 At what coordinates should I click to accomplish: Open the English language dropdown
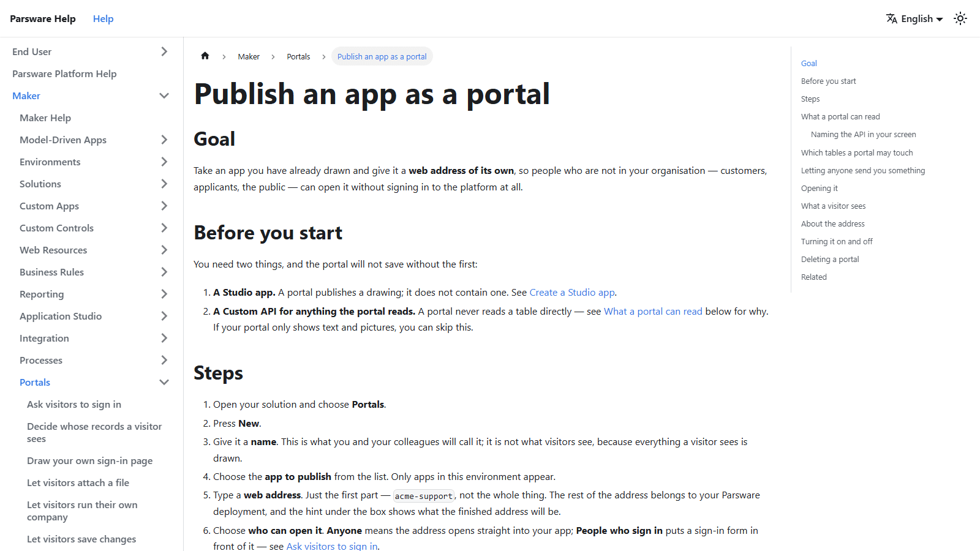coord(914,18)
